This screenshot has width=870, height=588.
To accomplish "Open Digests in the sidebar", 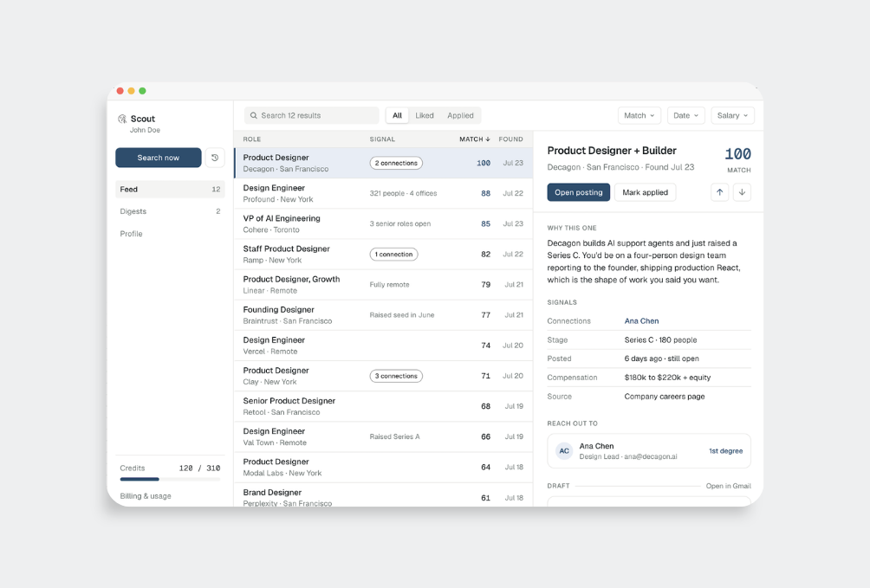I will click(170, 211).
